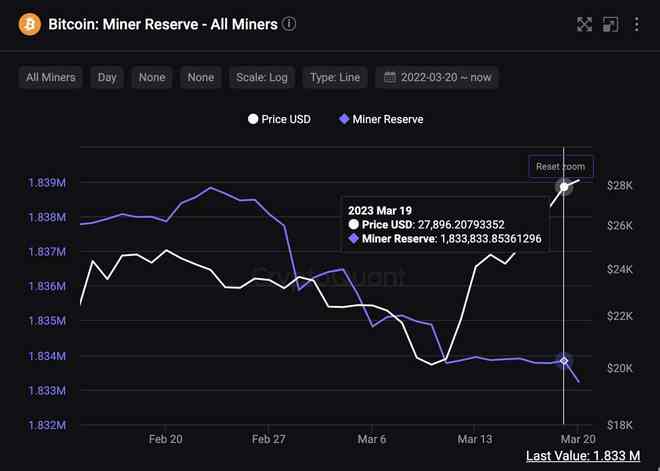Viewport: 660px width, 471px height.
Task: Open the three-dot options menu
Action: (x=636, y=24)
